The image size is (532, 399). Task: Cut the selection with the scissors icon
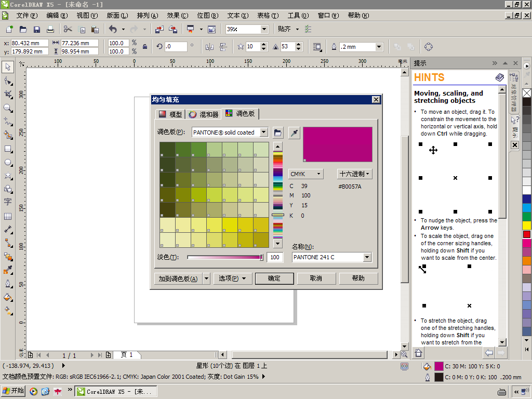pos(68,29)
